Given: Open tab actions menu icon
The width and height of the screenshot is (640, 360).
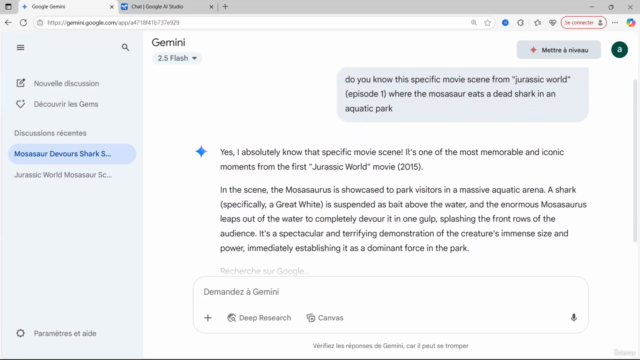Looking at the screenshot, I should coord(8,7).
